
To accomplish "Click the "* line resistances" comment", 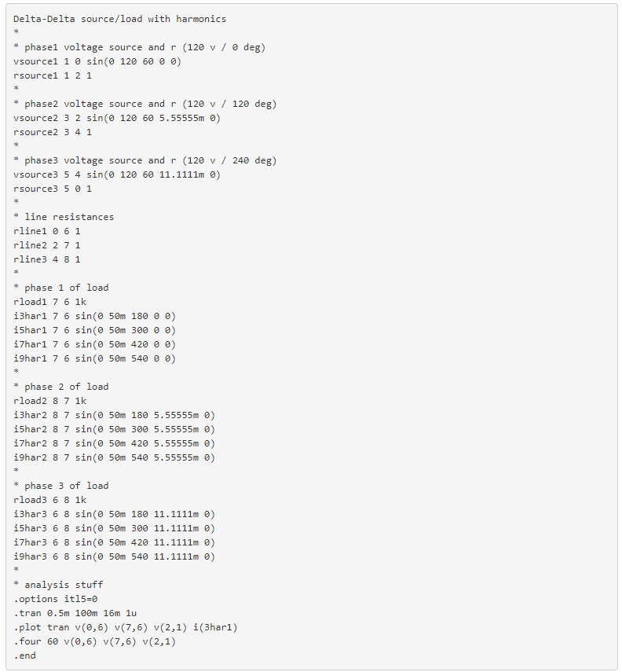I will coord(64,217).
